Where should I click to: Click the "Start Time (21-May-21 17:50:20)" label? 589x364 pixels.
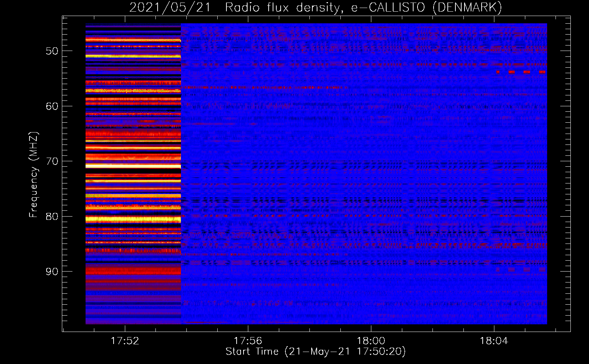pos(316,352)
